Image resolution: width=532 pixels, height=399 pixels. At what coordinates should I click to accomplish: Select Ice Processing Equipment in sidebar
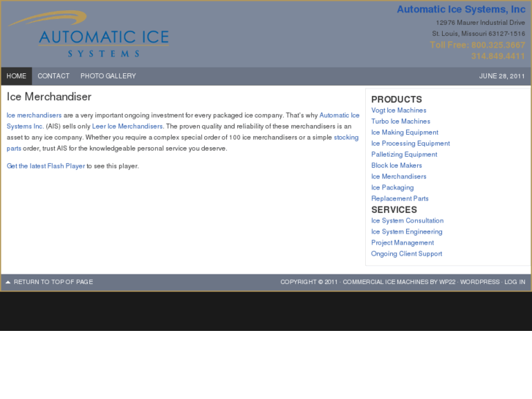[411, 143]
